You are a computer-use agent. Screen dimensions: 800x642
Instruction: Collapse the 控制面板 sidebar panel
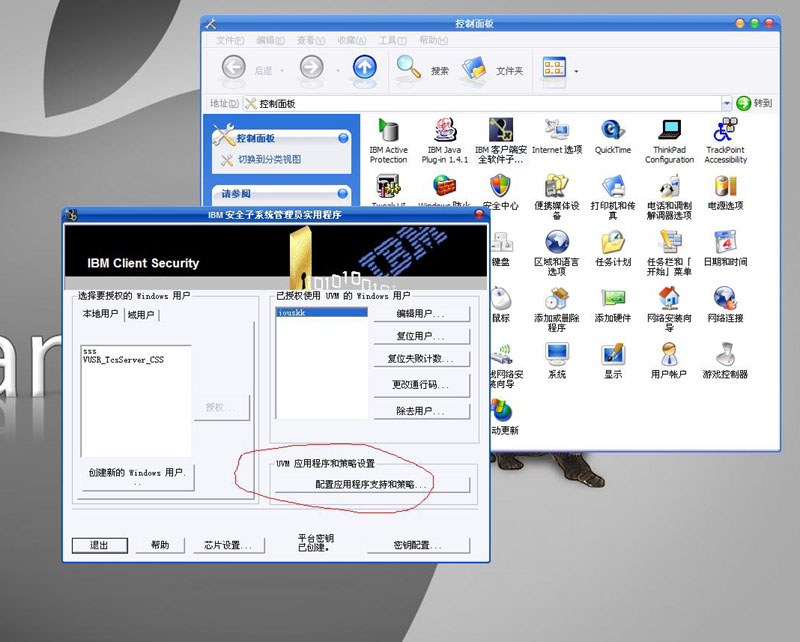click(x=343, y=138)
